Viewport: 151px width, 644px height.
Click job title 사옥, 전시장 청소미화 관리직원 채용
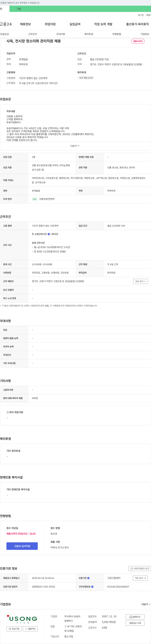(34, 41)
